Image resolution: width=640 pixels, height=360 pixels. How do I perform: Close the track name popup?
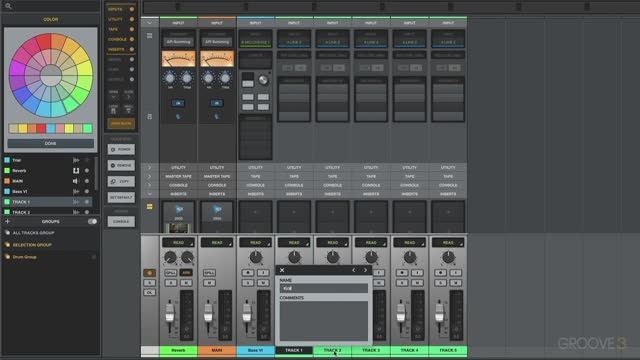282,270
